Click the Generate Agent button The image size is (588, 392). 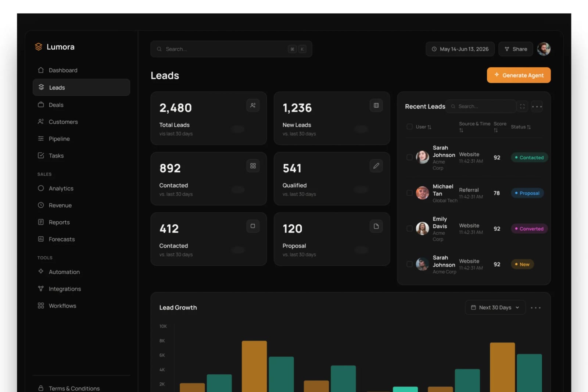click(x=519, y=75)
